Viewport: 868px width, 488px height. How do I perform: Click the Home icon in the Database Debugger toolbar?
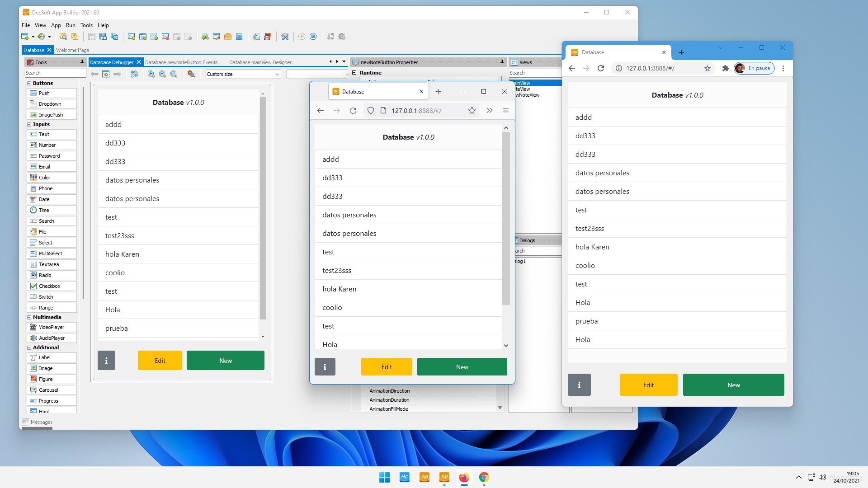point(106,74)
